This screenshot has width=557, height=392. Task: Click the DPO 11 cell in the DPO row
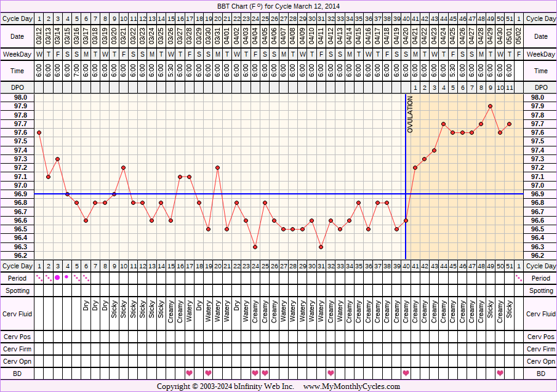point(509,88)
